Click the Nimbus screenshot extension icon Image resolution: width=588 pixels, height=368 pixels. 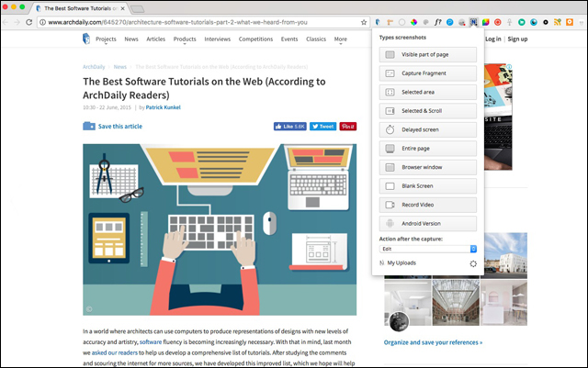(x=471, y=20)
